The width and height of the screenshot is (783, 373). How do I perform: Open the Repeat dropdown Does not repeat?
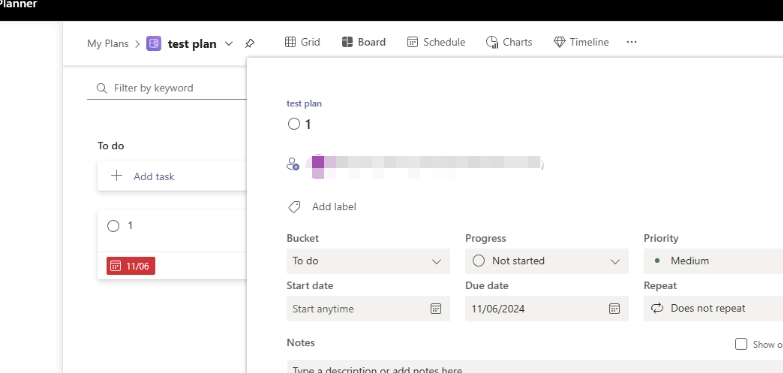713,309
